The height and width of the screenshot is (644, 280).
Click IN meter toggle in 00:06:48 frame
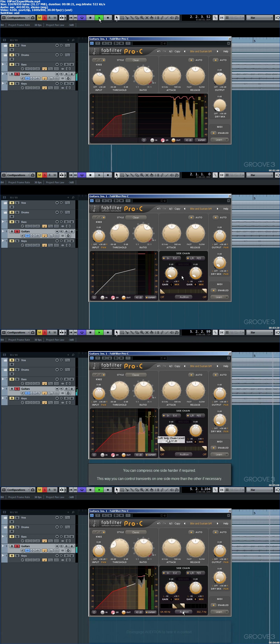pos(104,612)
